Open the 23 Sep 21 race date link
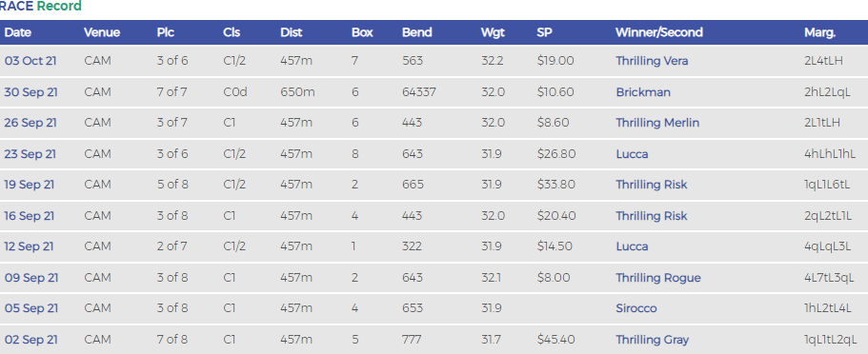The image size is (868, 354). (x=30, y=154)
